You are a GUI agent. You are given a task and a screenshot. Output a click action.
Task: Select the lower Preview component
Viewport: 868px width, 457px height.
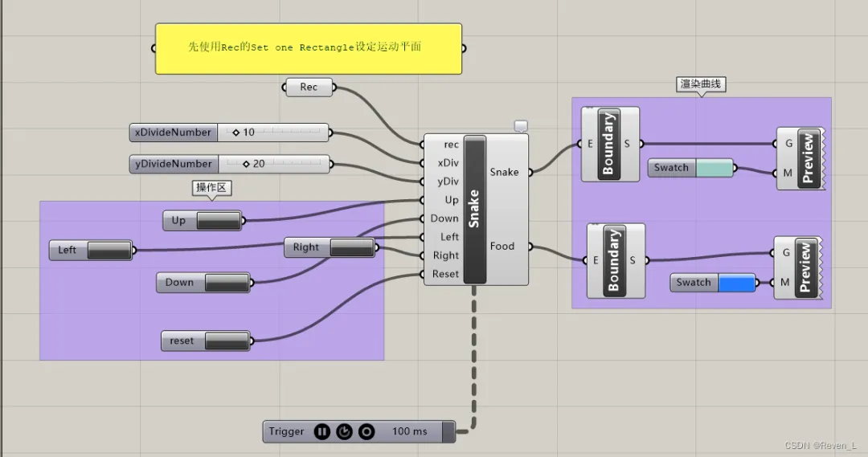[x=798, y=267]
